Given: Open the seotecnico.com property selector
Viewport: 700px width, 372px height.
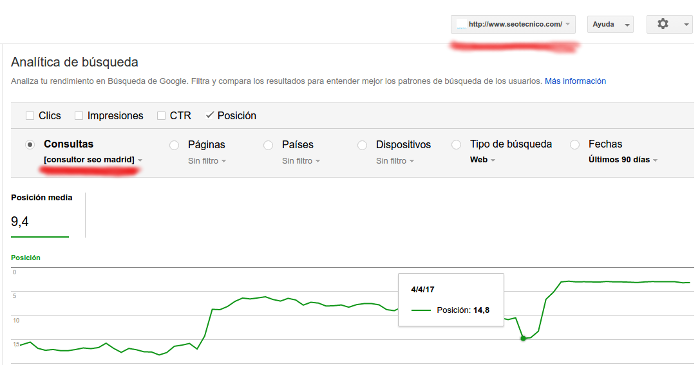Looking at the screenshot, I should coord(513,25).
